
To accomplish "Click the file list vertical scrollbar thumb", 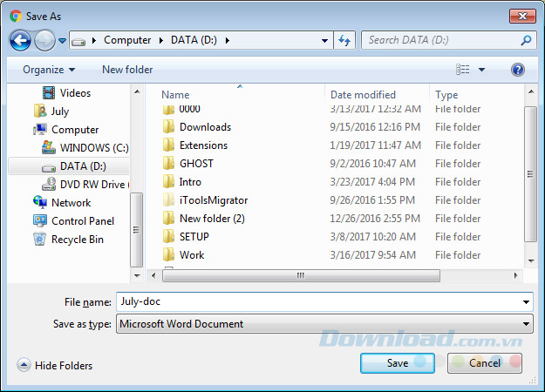I will point(530,174).
